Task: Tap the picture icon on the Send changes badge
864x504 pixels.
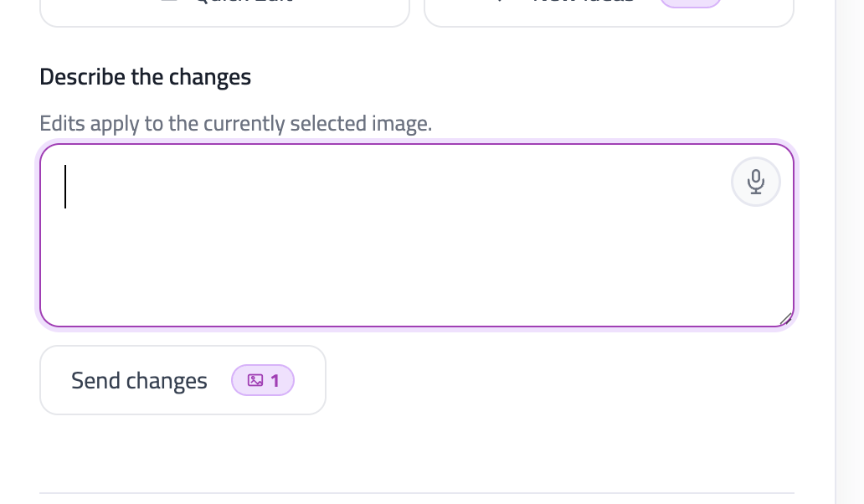Action: (254, 380)
